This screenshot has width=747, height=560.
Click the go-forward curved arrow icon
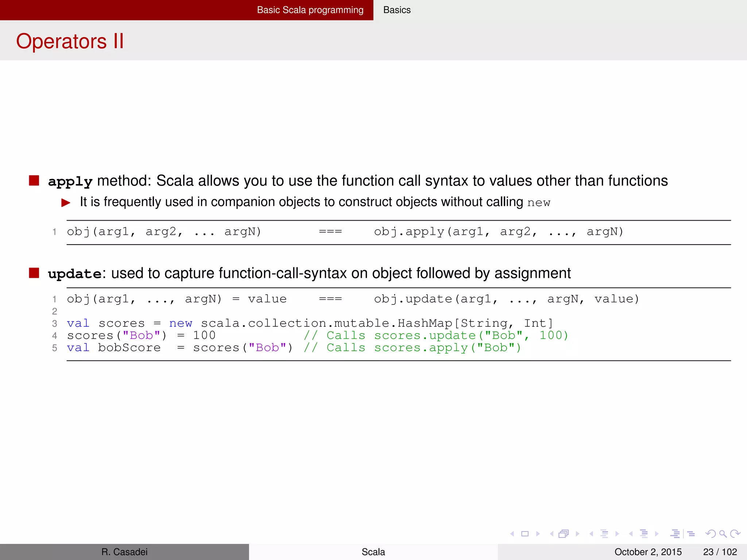(735, 534)
